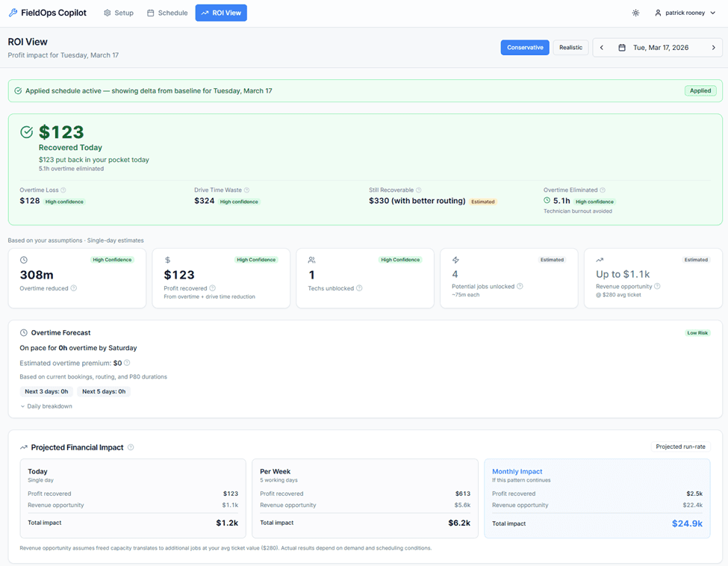Toggle the theme sun icon
This screenshot has height=566, width=728.
(635, 12)
